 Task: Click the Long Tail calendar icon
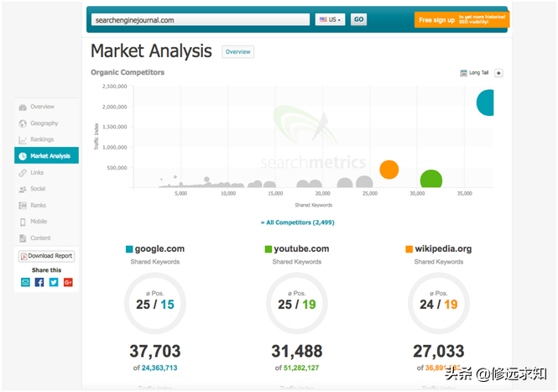pyautogui.click(x=464, y=73)
